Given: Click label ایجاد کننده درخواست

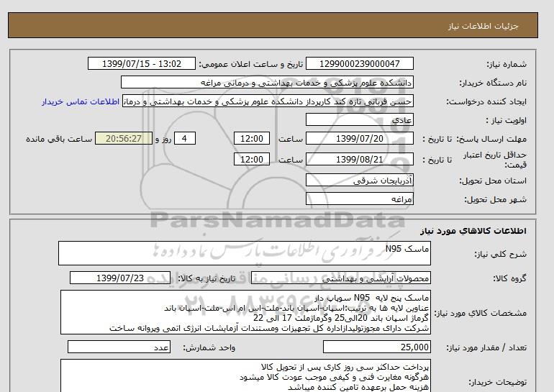Looking at the screenshot, I should pyautogui.click(x=486, y=101).
